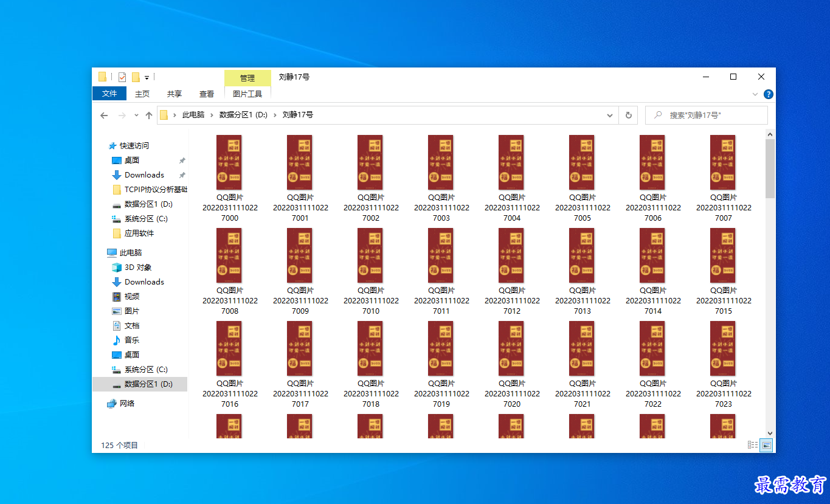Open the recent locations dropdown
The height and width of the screenshot is (504, 830).
click(x=136, y=115)
